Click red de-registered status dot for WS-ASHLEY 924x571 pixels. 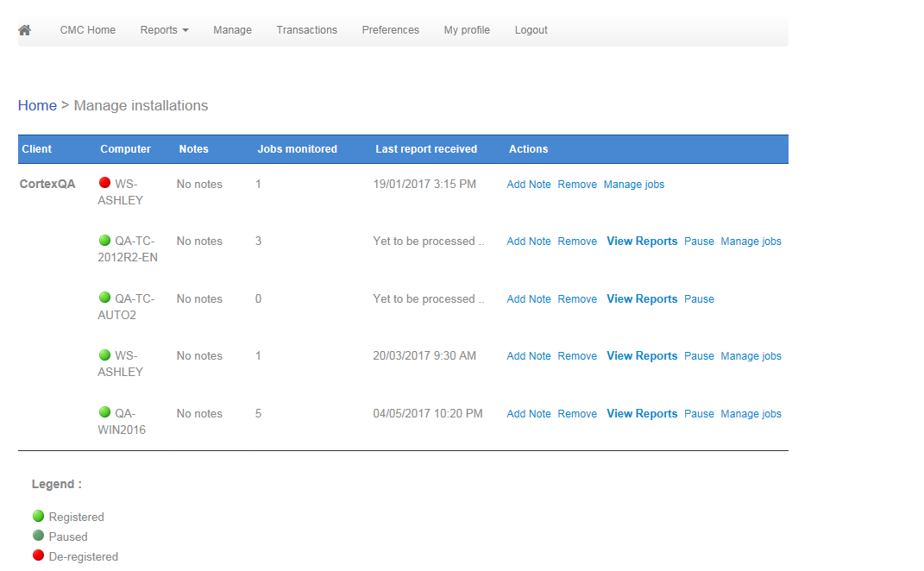(x=105, y=183)
